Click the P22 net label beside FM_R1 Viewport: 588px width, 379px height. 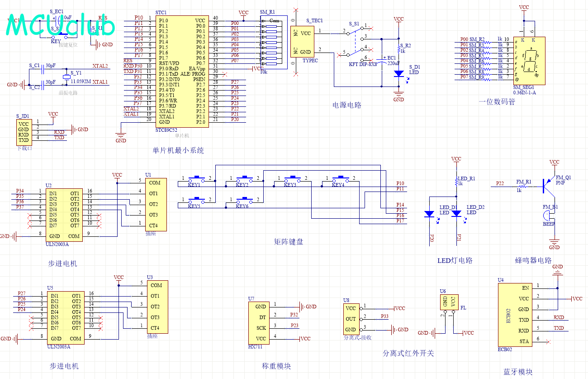pos(500,183)
